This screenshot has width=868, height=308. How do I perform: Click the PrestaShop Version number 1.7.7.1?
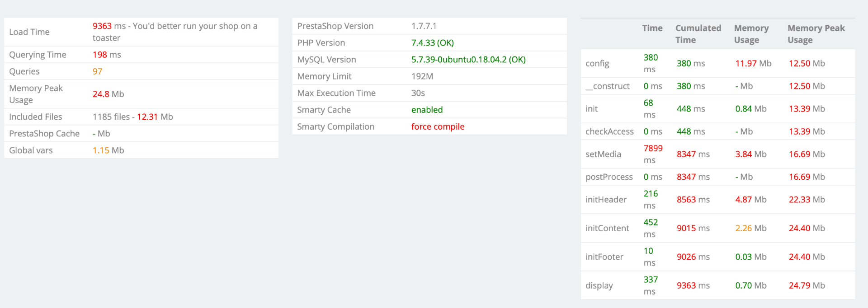424,26
